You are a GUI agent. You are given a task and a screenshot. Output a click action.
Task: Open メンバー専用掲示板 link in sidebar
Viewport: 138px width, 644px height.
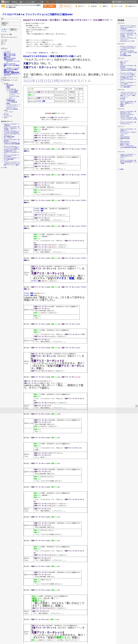click(12, 102)
